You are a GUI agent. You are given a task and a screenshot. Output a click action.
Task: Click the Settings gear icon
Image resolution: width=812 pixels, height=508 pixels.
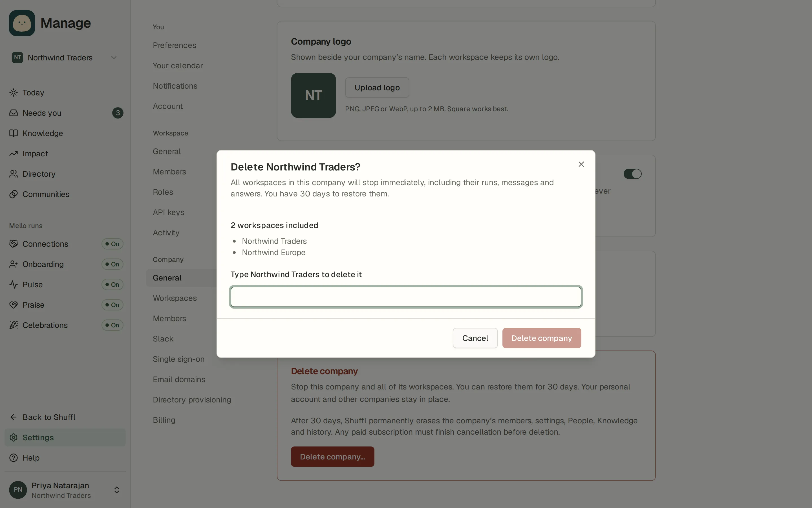tap(14, 437)
